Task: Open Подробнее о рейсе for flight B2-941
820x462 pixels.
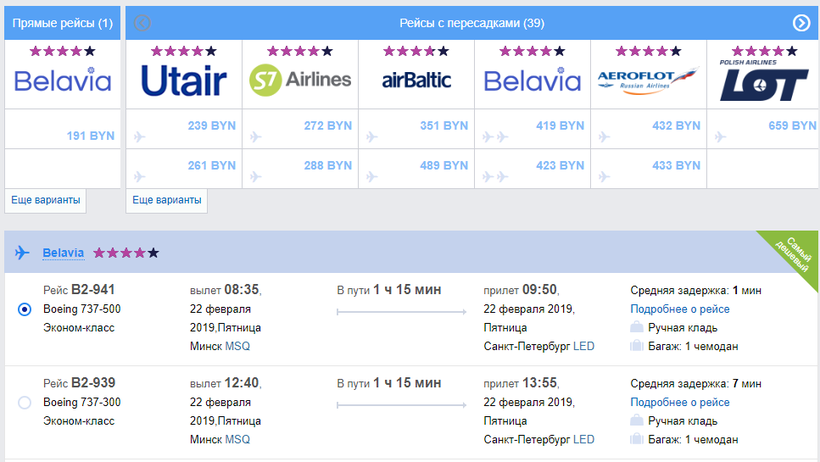Action: click(x=680, y=309)
